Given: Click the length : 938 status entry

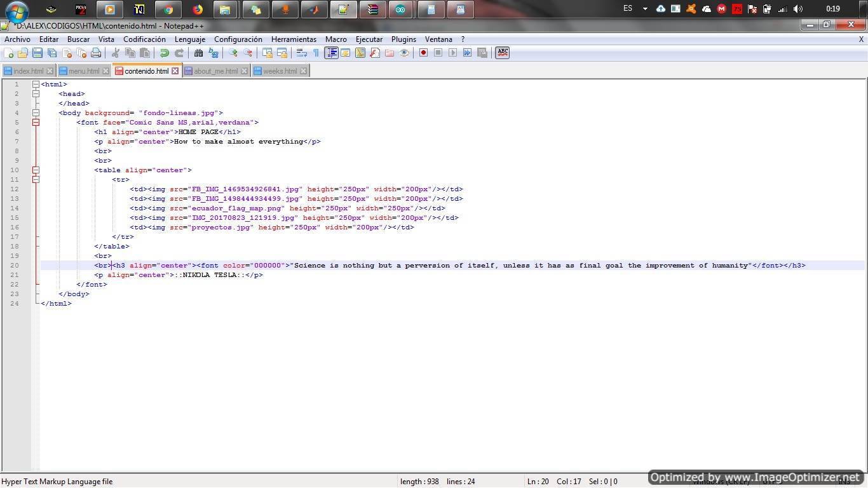Looking at the screenshot, I should coord(419,482).
